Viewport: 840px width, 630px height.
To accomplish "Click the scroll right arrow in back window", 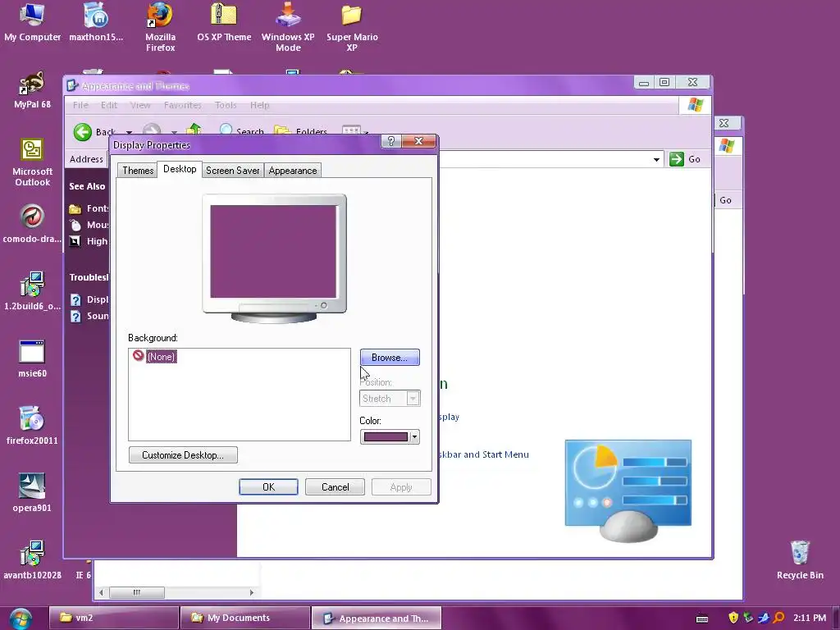I will 251,592.
